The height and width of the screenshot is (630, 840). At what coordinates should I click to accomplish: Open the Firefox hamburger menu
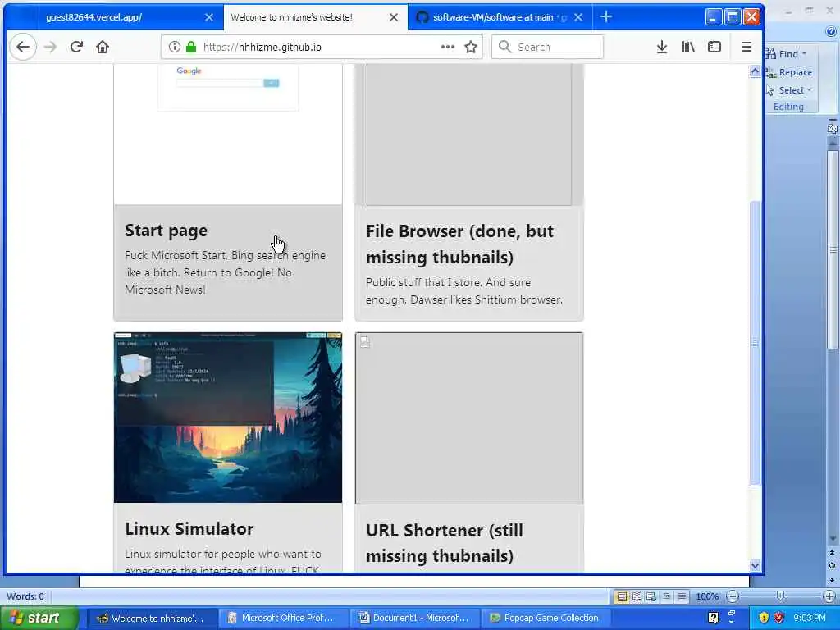746,47
